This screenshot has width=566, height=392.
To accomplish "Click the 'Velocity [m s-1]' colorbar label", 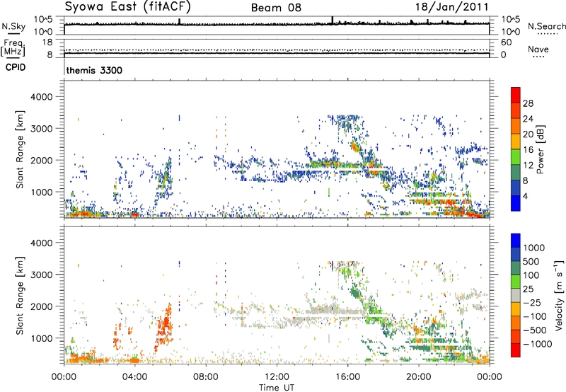I will point(559,295).
